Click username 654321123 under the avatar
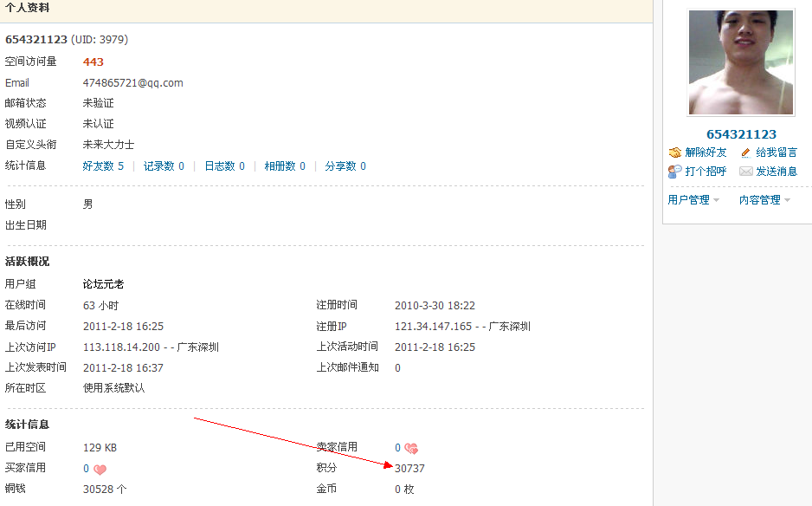 (x=741, y=134)
